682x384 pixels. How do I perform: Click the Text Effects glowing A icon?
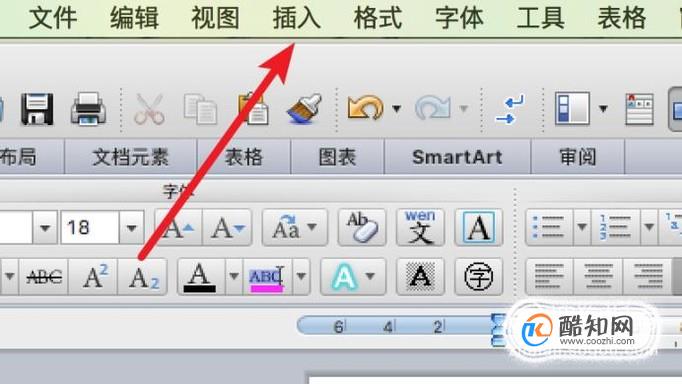tap(344, 277)
